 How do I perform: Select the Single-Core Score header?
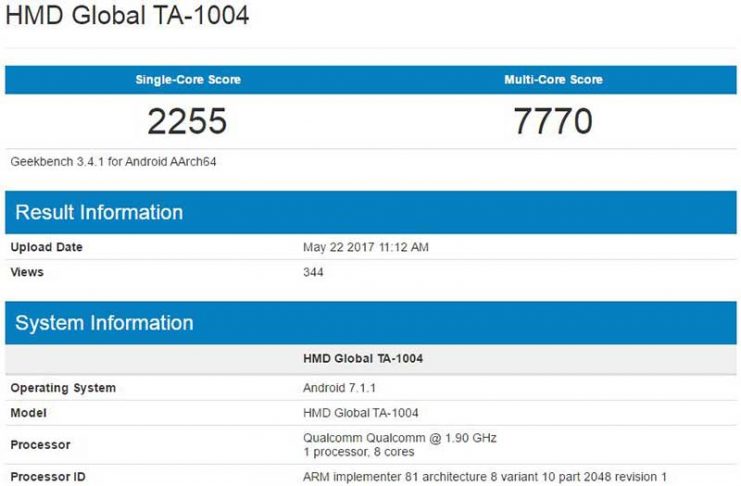[x=188, y=79]
